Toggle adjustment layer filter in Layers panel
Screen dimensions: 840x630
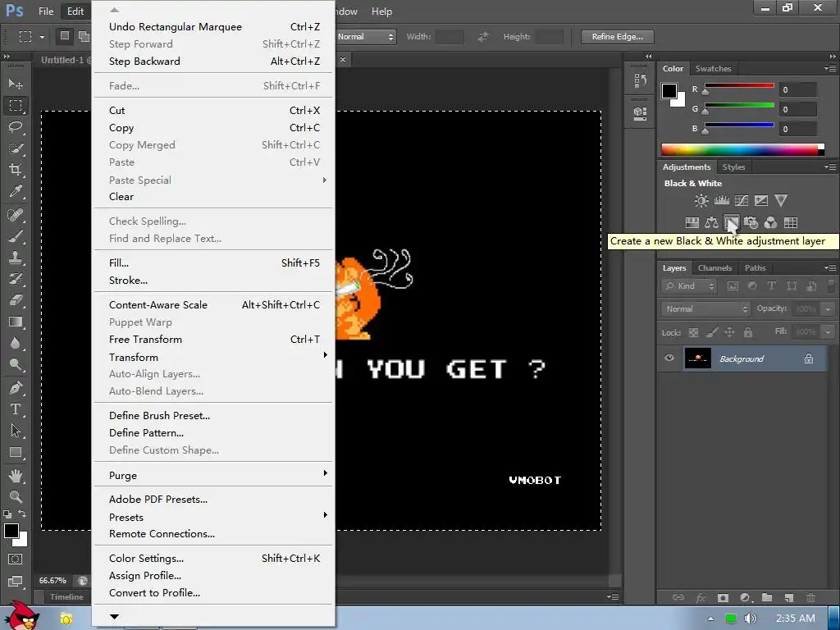click(x=752, y=286)
